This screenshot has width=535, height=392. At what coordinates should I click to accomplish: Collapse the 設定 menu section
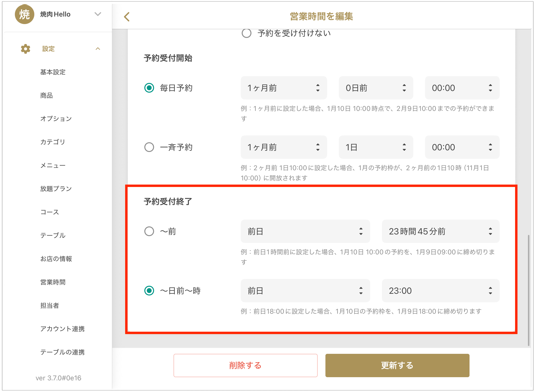click(x=98, y=49)
